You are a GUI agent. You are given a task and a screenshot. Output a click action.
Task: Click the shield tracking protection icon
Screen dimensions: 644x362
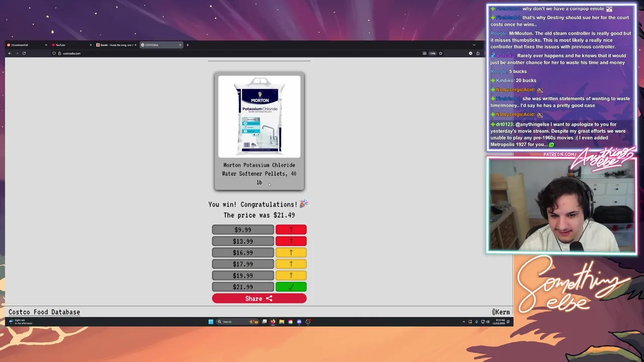(54, 53)
